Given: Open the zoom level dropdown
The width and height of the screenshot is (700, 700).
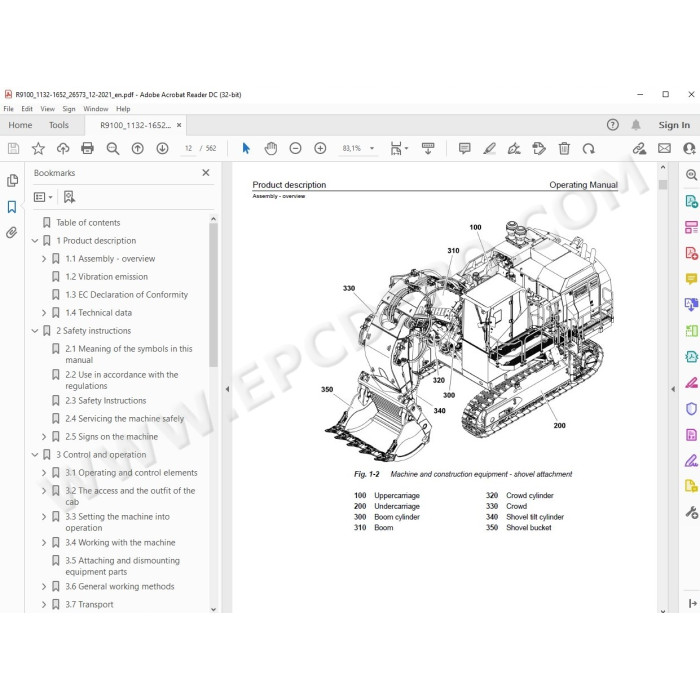Looking at the screenshot, I should point(372,148).
